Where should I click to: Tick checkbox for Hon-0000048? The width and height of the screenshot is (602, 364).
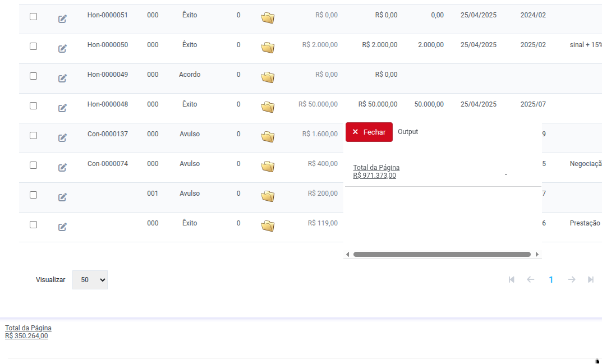[x=34, y=105]
